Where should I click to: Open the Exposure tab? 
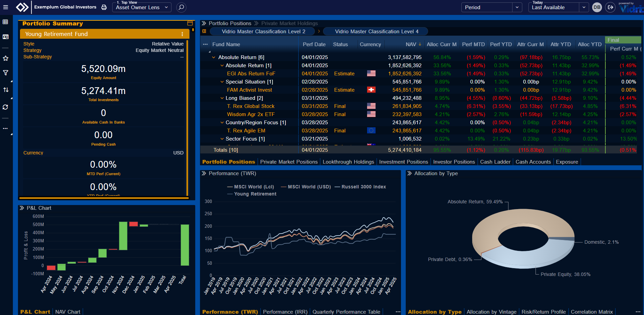pyautogui.click(x=567, y=162)
